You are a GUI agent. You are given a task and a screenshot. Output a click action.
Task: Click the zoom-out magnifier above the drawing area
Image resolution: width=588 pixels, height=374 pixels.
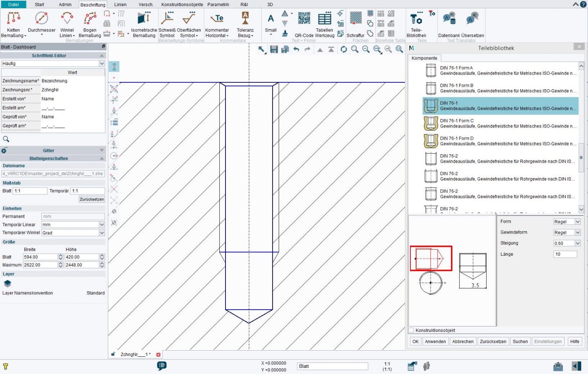[x=366, y=49]
